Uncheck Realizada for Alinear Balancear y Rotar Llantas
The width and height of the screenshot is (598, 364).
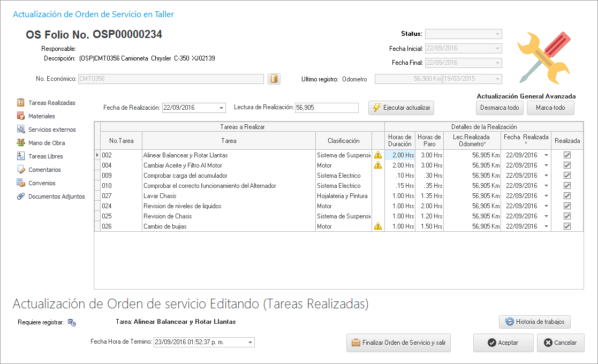[567, 155]
